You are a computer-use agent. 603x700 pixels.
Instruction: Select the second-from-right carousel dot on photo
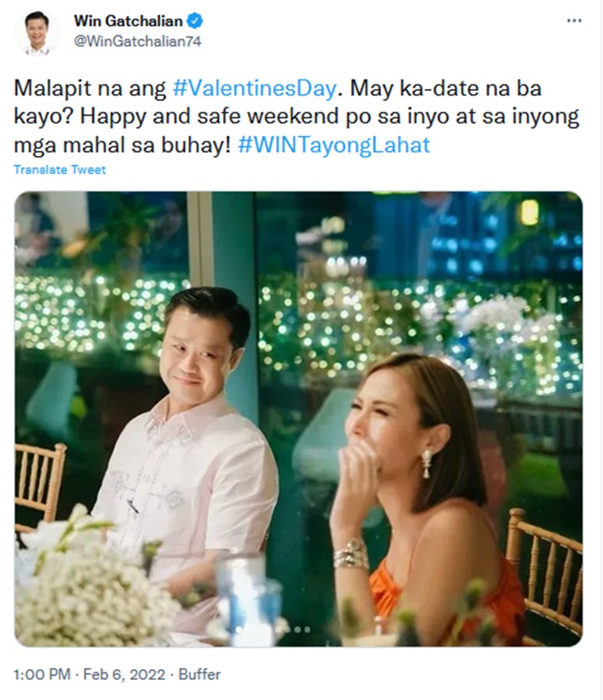[x=297, y=629]
